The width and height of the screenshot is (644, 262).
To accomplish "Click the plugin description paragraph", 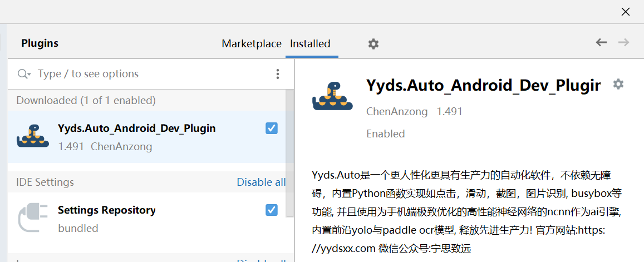I will tap(466, 212).
